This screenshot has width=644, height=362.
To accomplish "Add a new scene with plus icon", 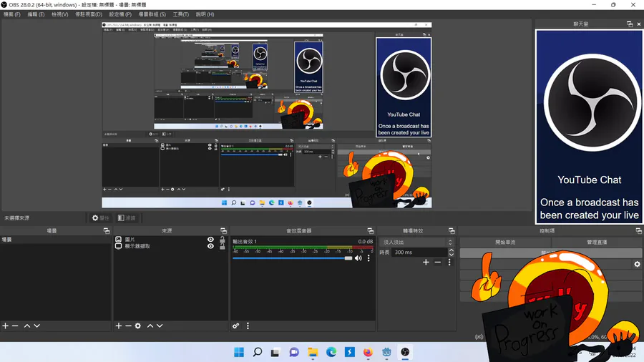I will [5, 326].
